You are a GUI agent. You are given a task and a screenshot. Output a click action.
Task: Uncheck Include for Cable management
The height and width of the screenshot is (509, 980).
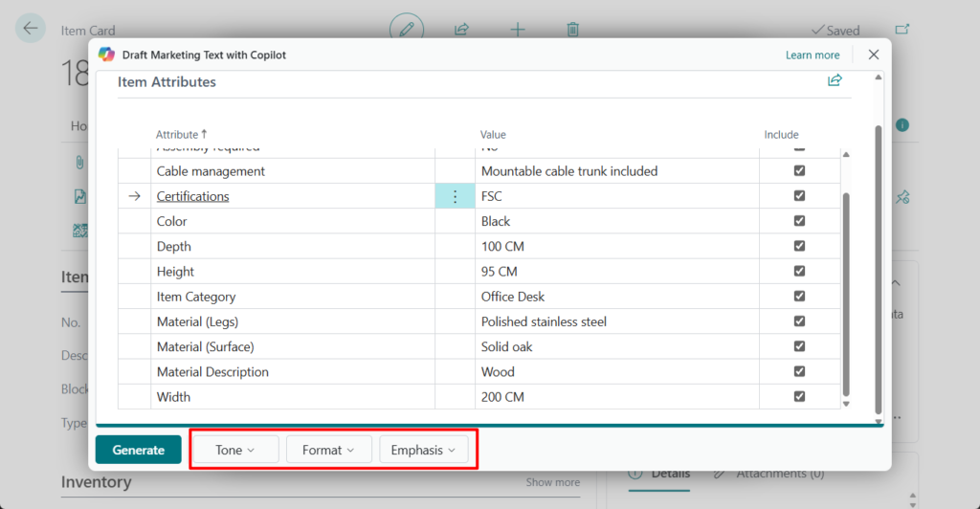(799, 171)
